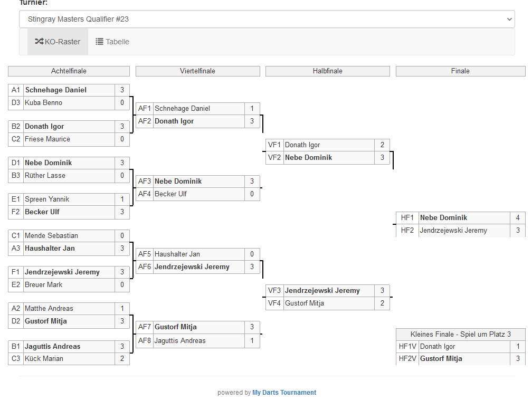Click Gustorf Mitja in the Kleines Finale

[441, 359]
